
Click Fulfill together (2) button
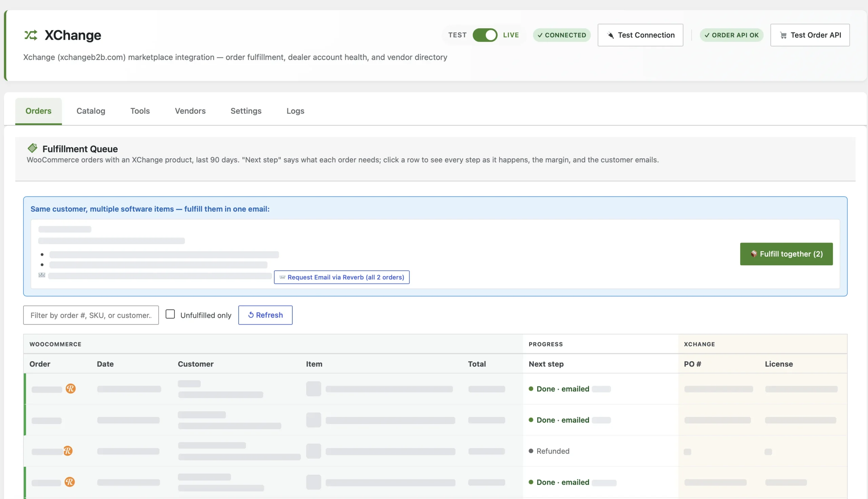pos(786,254)
